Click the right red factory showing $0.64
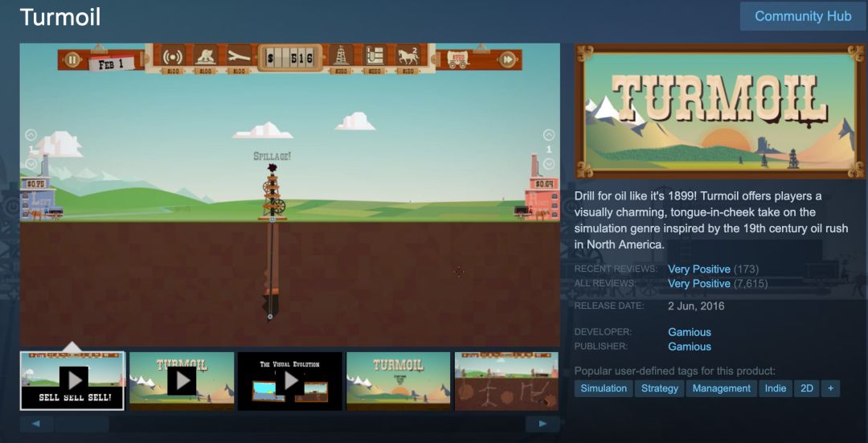Screen dimensions: 868x443 pyautogui.click(x=542, y=191)
